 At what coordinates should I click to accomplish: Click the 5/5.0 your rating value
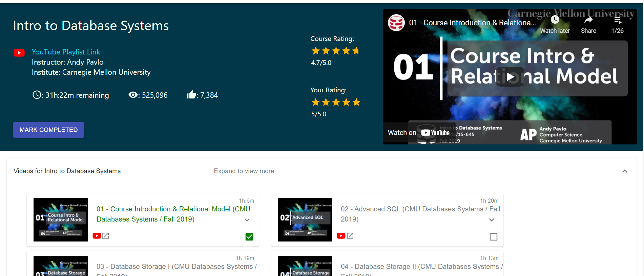coord(319,114)
